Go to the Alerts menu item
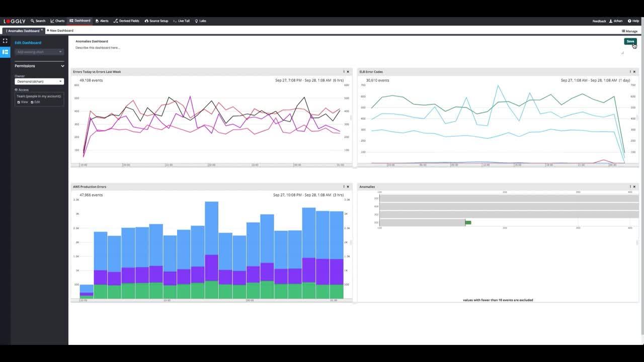 pyautogui.click(x=102, y=21)
